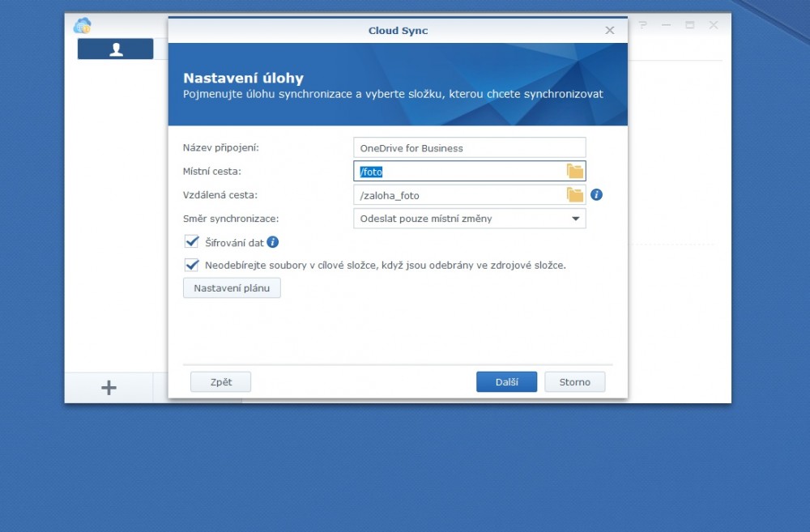
Task: Disable the Šifrování dat checkbox
Action: [192, 241]
